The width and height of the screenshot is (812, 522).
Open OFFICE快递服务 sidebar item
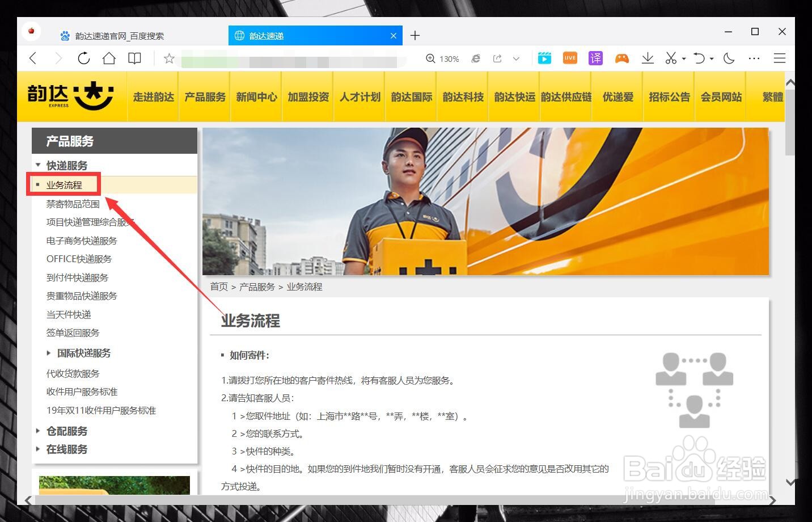[x=79, y=259]
